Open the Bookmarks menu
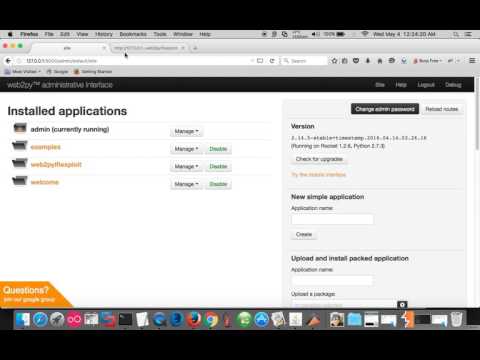 133,34
